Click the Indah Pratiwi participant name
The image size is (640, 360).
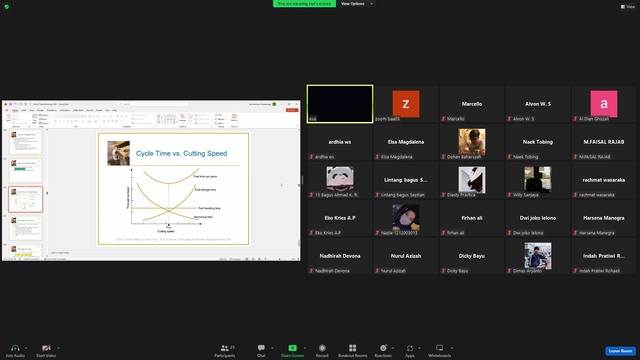(x=604, y=256)
